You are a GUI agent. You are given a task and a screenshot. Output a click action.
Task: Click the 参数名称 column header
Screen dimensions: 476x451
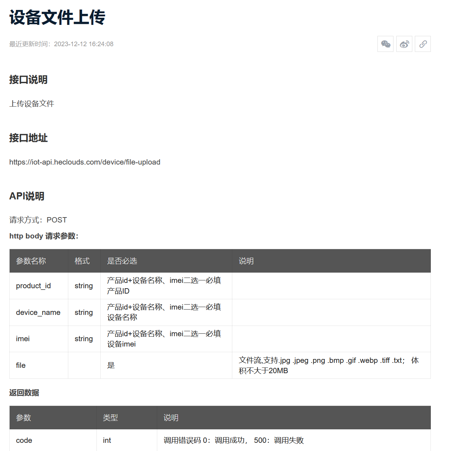39,261
